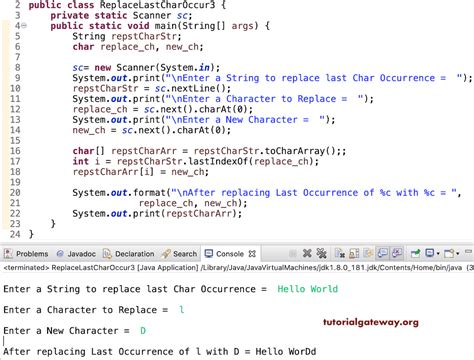
Task: Switch to the Declaration tab
Action: point(129,254)
